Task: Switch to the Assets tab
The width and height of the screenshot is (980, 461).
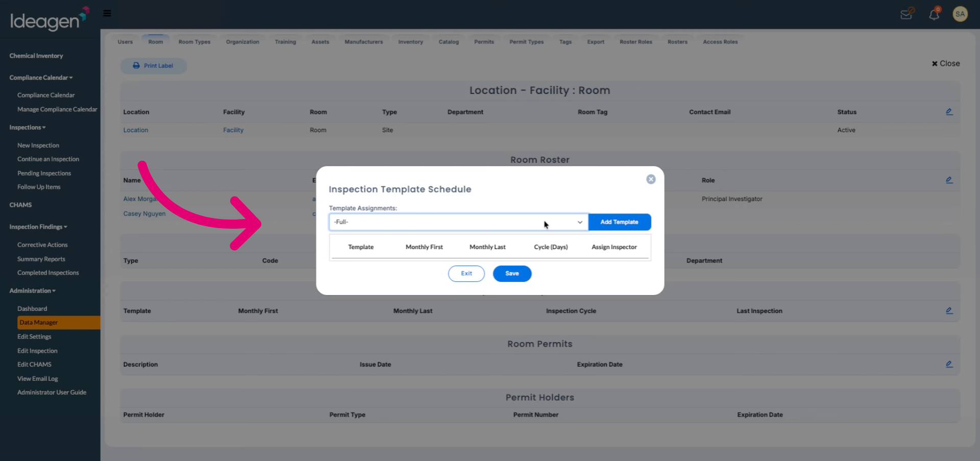Action: point(320,42)
